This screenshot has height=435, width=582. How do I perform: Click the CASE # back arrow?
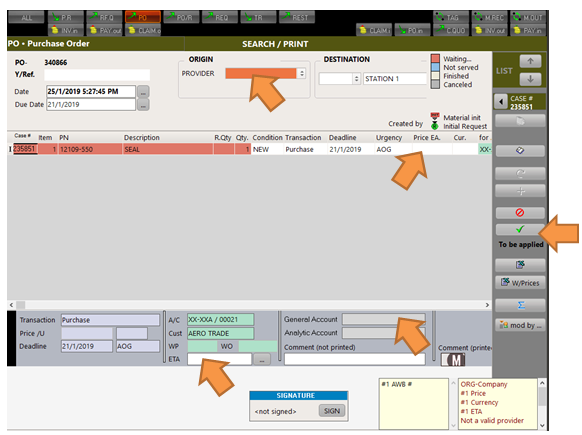(501, 101)
